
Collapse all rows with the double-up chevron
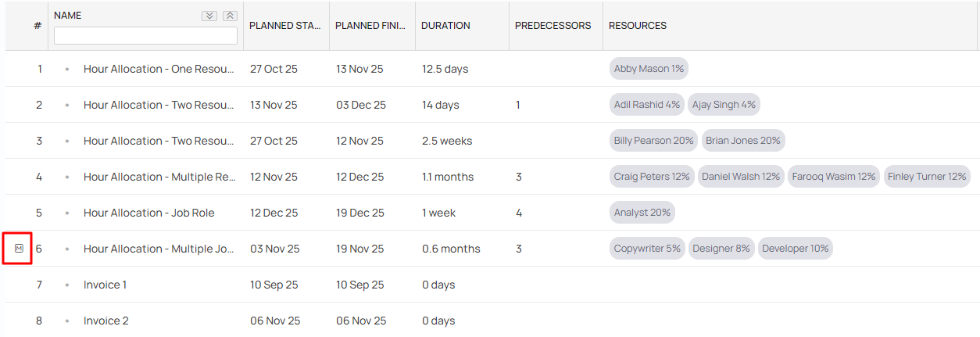coord(229,16)
